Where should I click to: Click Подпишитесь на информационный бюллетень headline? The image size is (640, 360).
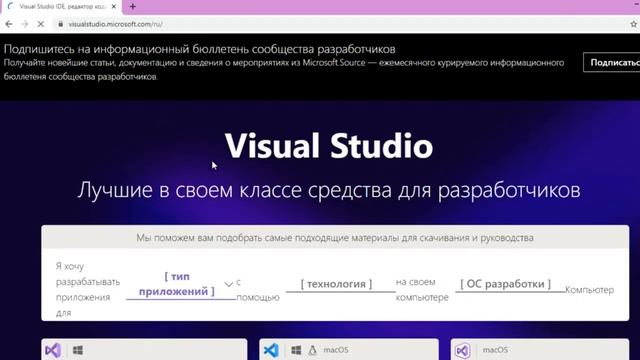coord(200,49)
